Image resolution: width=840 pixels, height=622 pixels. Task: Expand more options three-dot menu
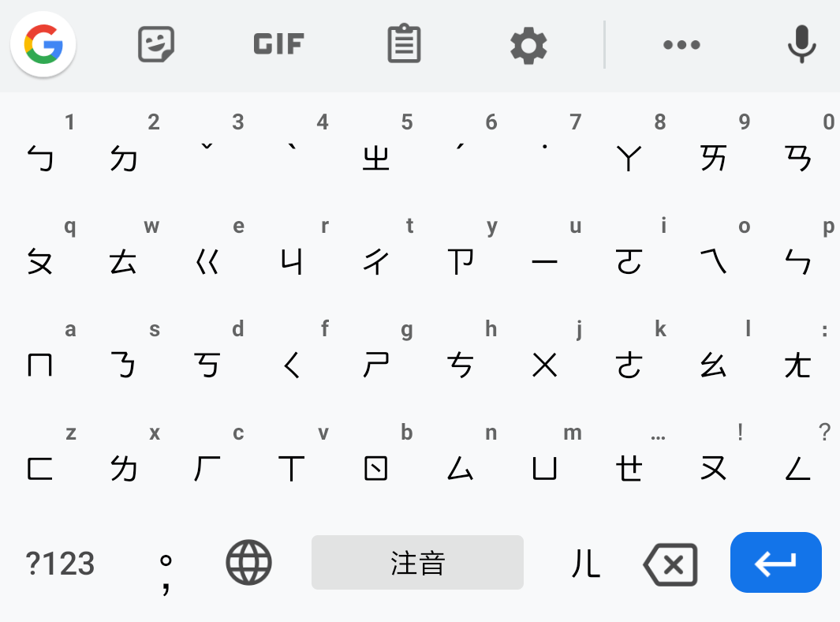click(681, 45)
